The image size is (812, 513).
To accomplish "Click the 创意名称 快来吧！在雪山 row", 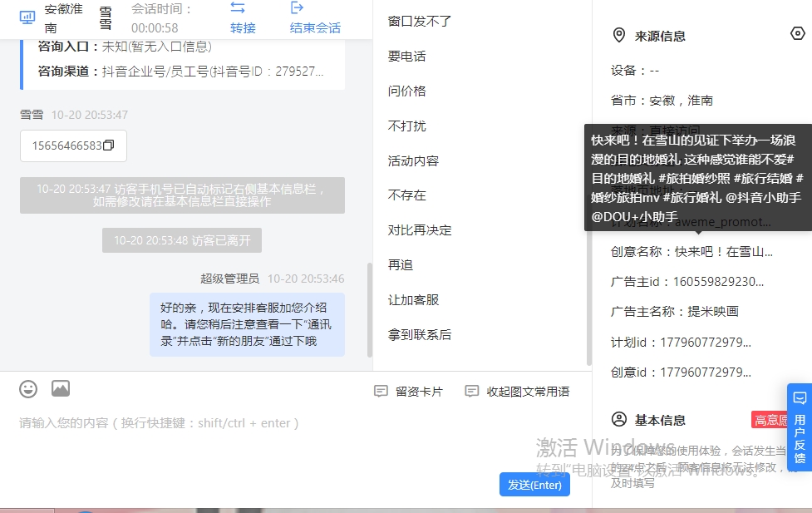I will coord(691,252).
